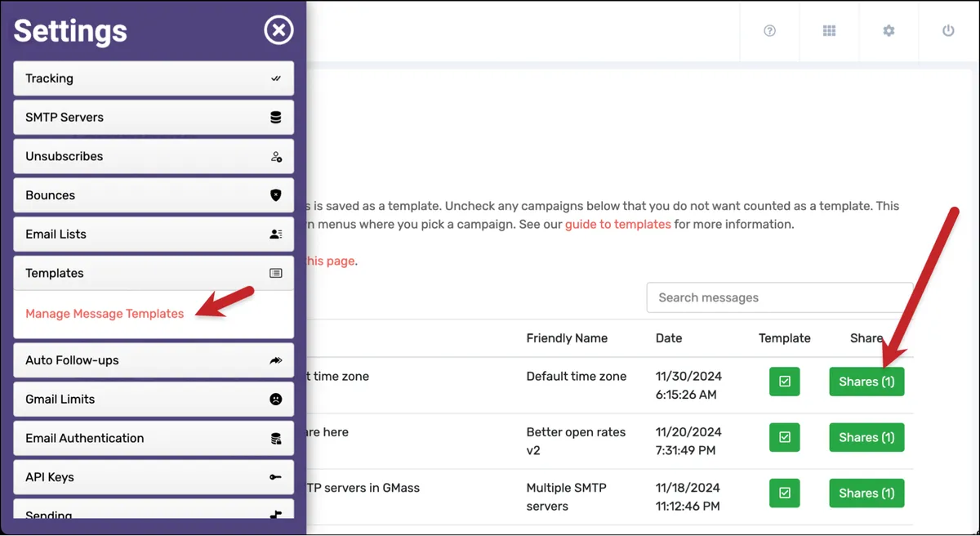Click the Template column header
This screenshot has height=536, width=980.
click(785, 338)
